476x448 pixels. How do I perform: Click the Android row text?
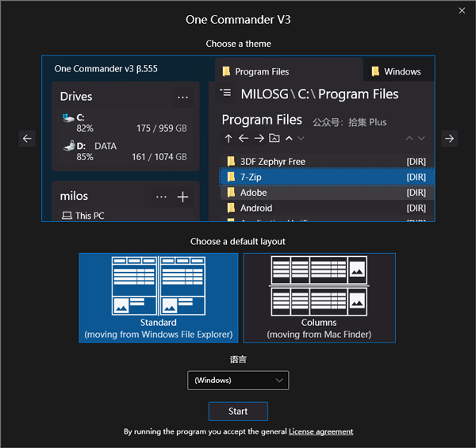[256, 208]
